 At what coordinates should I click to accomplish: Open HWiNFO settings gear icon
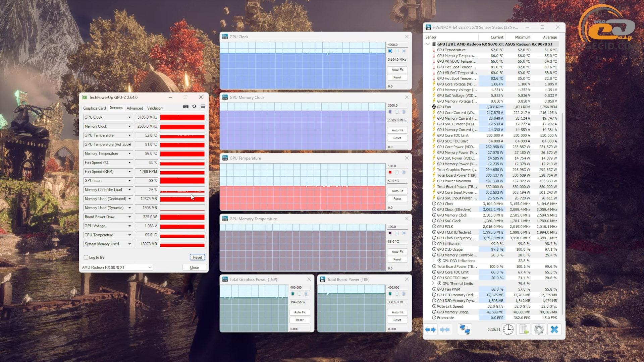(539, 329)
